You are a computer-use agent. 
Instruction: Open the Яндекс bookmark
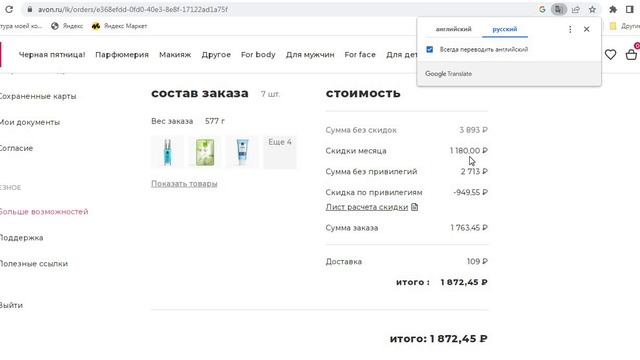coord(67,26)
